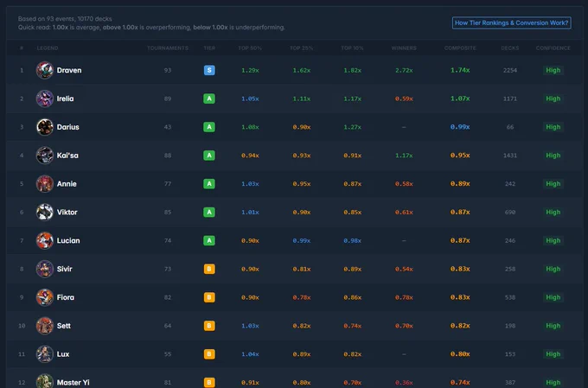This screenshot has width=588, height=388.
Task: Sort by the Decks column header
Action: coord(510,48)
